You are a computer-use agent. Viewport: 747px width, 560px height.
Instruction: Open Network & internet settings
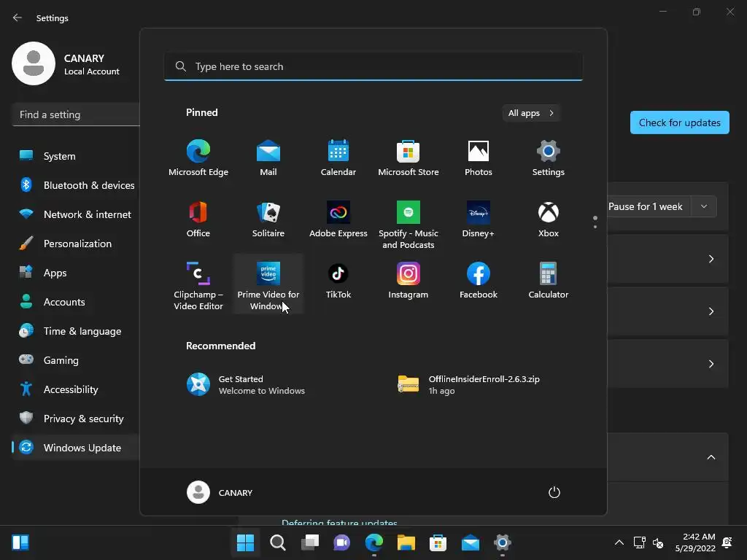(x=75, y=214)
